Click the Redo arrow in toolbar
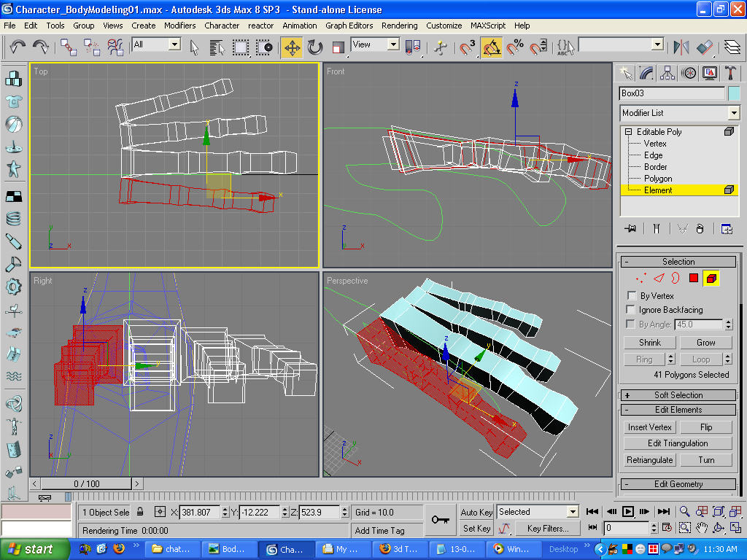Viewport: 747px width, 560px height. click(41, 47)
